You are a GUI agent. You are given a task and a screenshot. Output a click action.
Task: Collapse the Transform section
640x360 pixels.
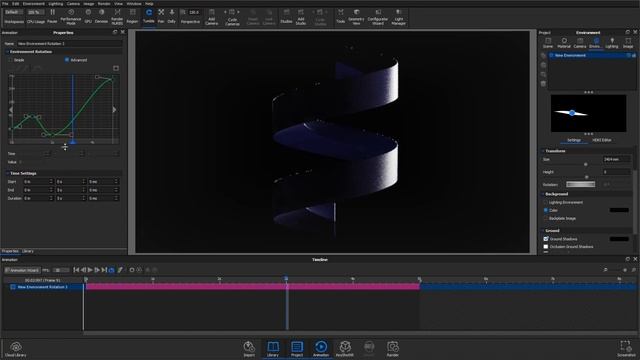543,151
